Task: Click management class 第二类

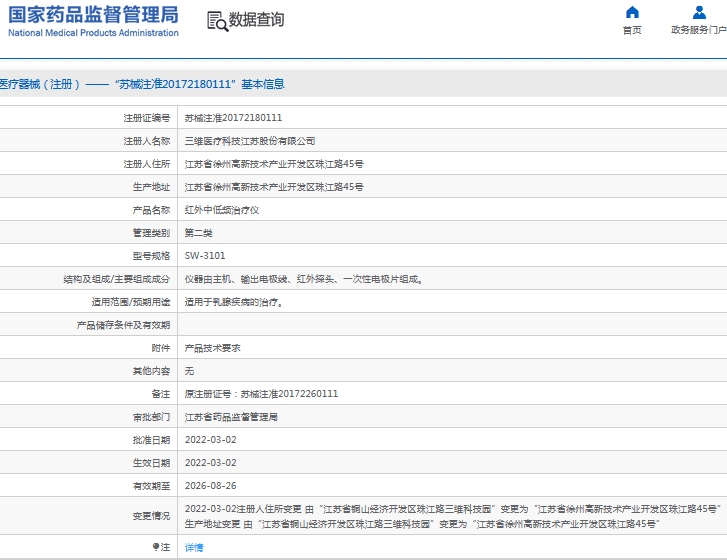Action: pyautogui.click(x=198, y=233)
